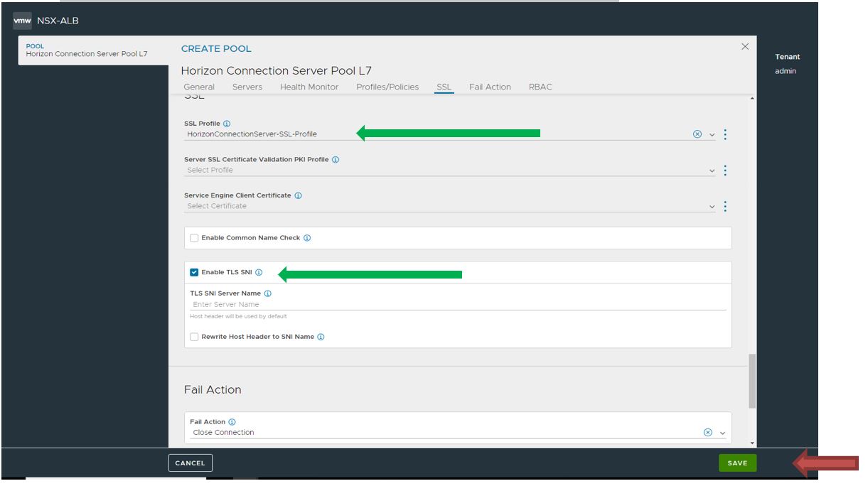Click the 'admin' tenant value

click(786, 71)
